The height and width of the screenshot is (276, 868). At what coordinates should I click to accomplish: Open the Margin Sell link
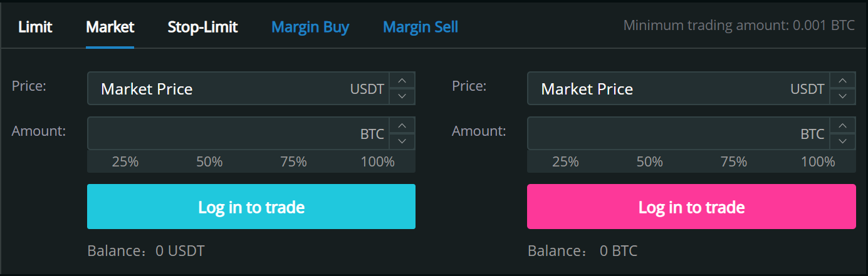(x=420, y=28)
